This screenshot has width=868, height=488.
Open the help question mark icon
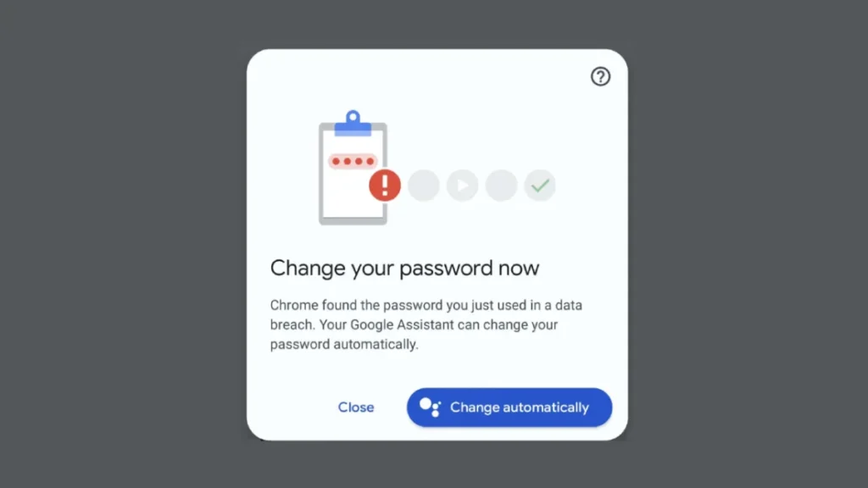pos(600,76)
